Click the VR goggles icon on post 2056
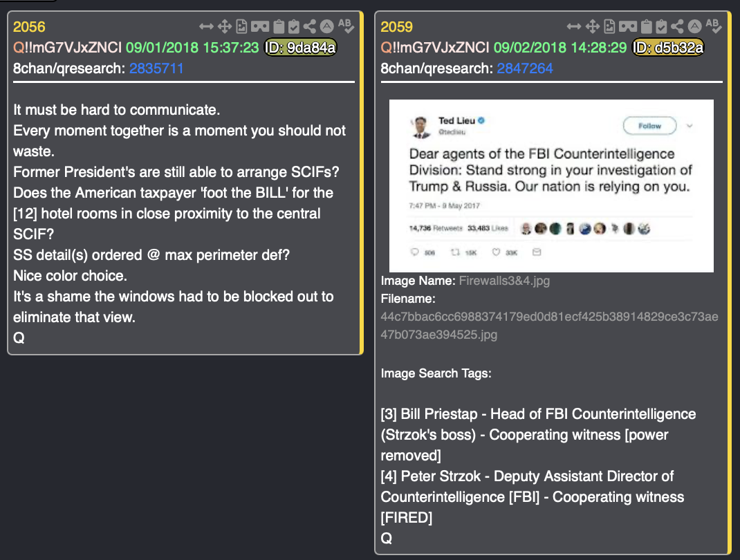The image size is (740, 560). 260,26
